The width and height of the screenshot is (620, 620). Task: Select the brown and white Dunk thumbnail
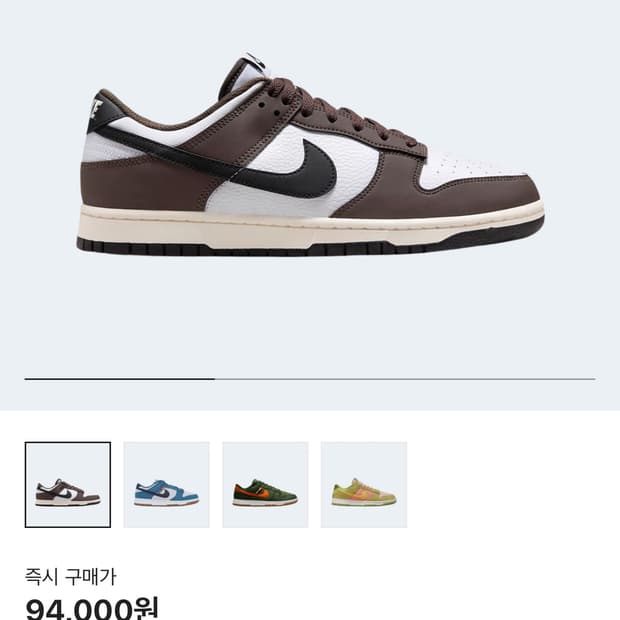[x=68, y=484]
